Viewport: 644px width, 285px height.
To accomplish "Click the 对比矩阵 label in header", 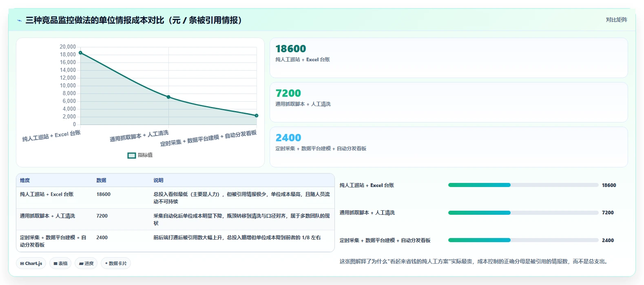I will pos(616,20).
